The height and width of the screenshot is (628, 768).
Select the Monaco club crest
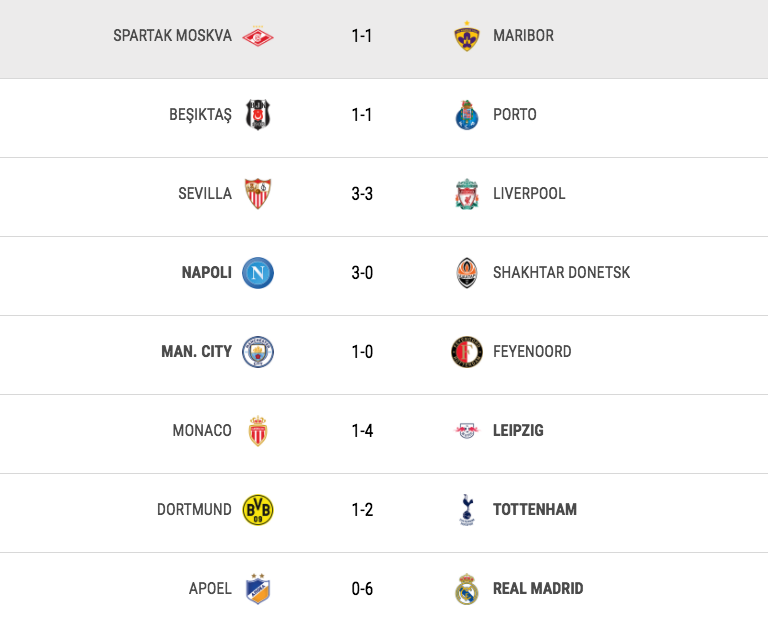pyautogui.click(x=258, y=431)
